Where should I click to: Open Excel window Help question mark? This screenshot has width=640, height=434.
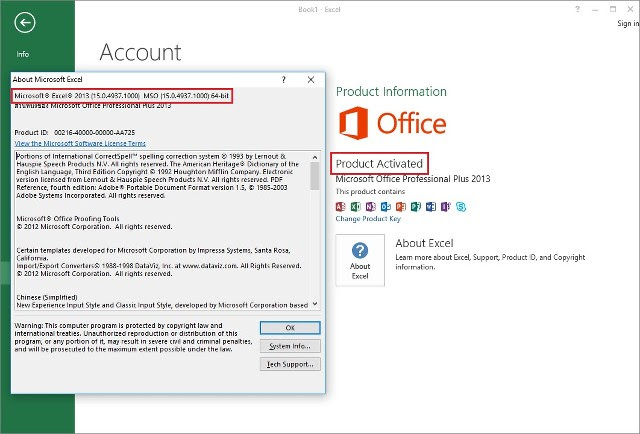click(577, 9)
